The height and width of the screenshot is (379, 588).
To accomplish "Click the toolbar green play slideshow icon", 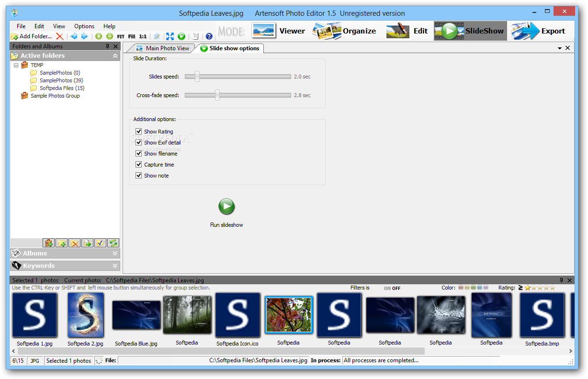I will (181, 36).
